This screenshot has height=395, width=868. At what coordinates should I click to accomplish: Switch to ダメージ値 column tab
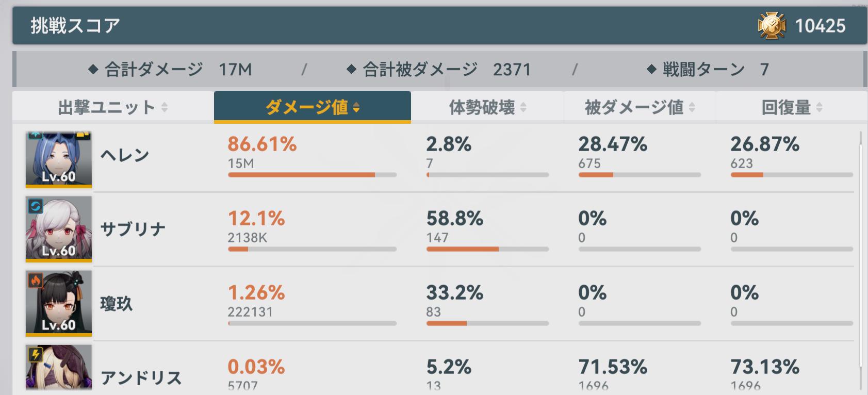[x=313, y=107]
